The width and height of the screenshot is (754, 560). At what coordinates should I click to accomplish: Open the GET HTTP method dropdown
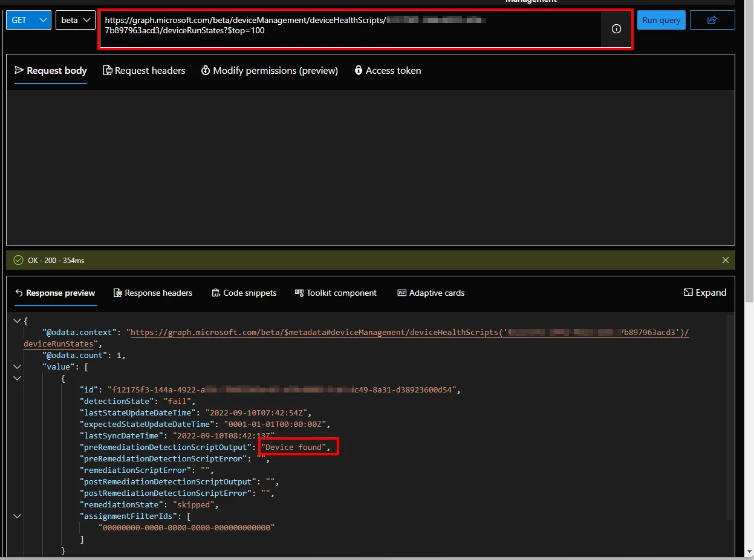pyautogui.click(x=28, y=20)
